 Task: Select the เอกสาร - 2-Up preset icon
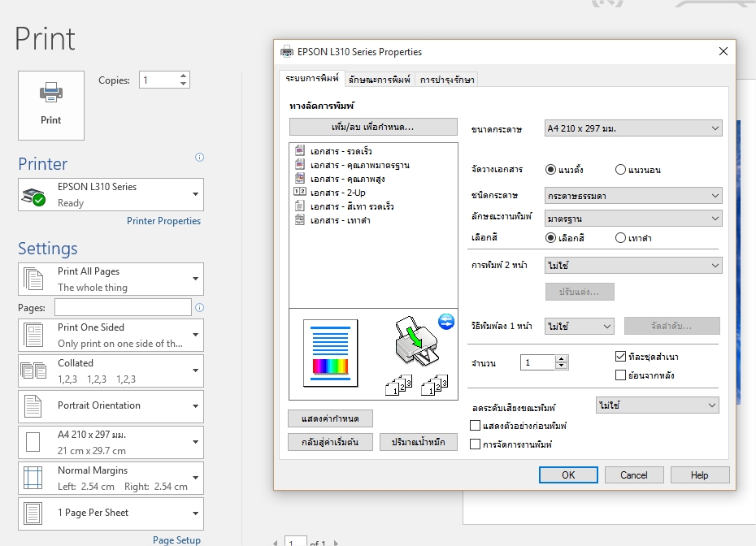pos(299,192)
